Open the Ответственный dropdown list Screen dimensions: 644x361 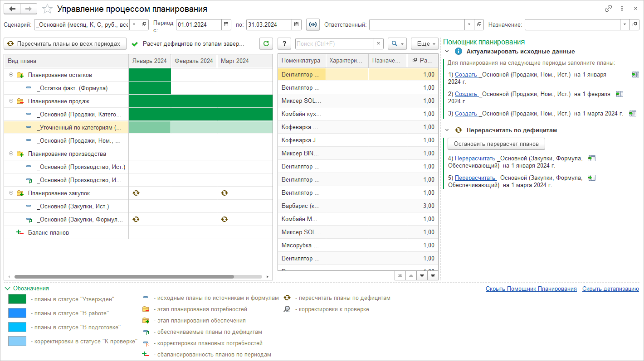pos(468,24)
